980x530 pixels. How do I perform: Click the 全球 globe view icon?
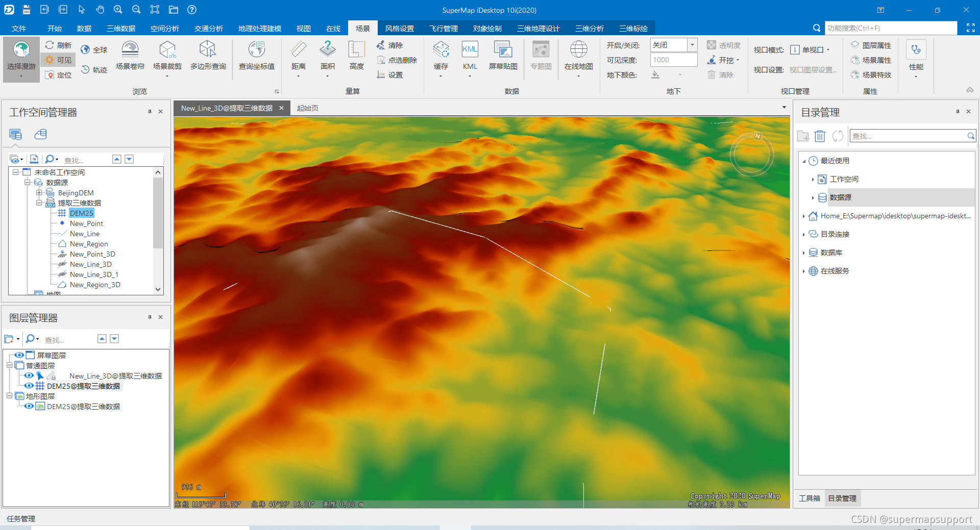[x=85, y=49]
